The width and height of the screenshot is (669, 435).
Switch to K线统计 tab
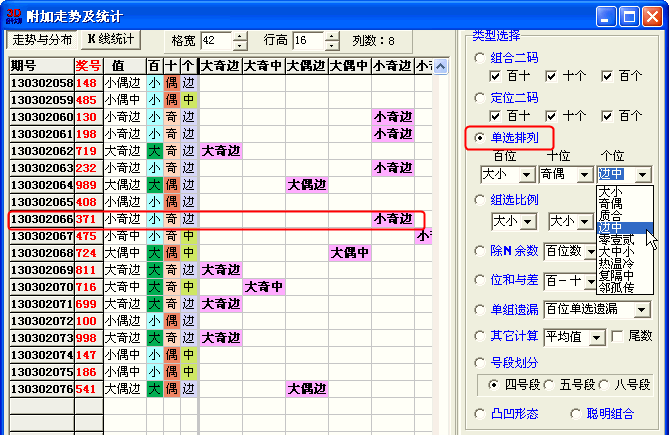[110, 39]
